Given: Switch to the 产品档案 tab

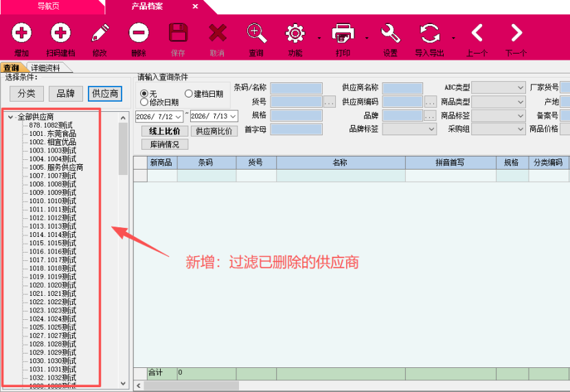Looking at the screenshot, I should 147,6.
